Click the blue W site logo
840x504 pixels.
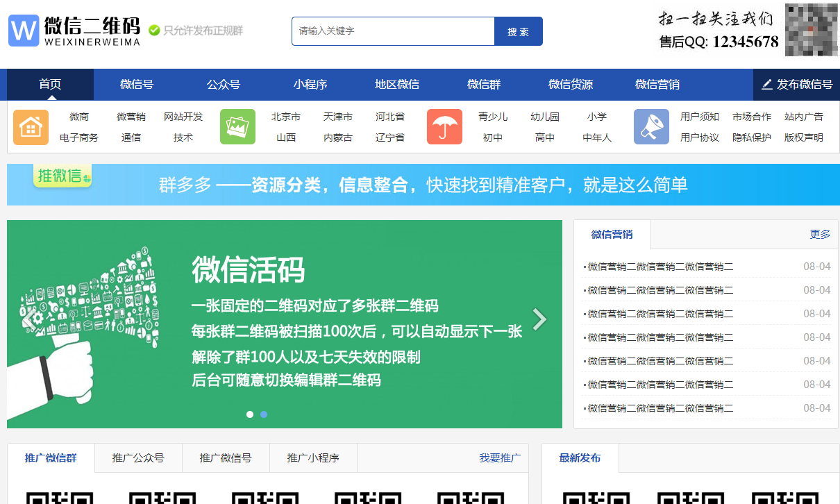[x=24, y=31]
